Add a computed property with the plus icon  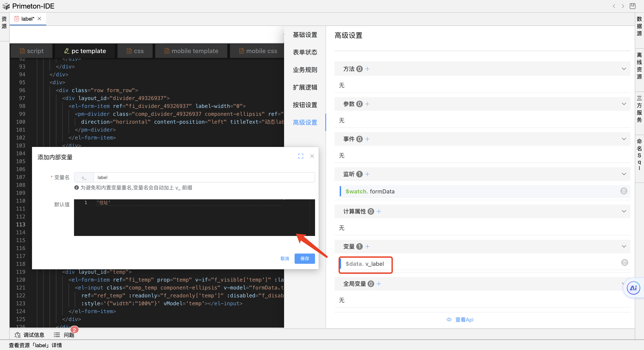(379, 211)
